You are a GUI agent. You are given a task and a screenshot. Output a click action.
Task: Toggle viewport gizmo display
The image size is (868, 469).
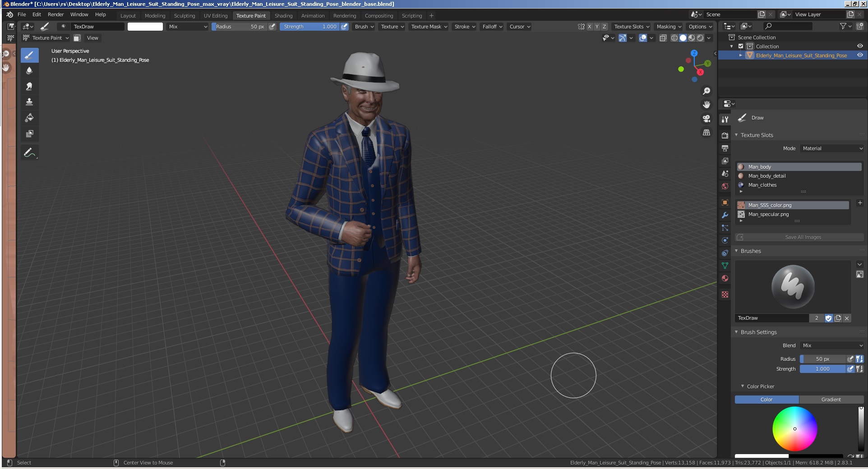623,38
